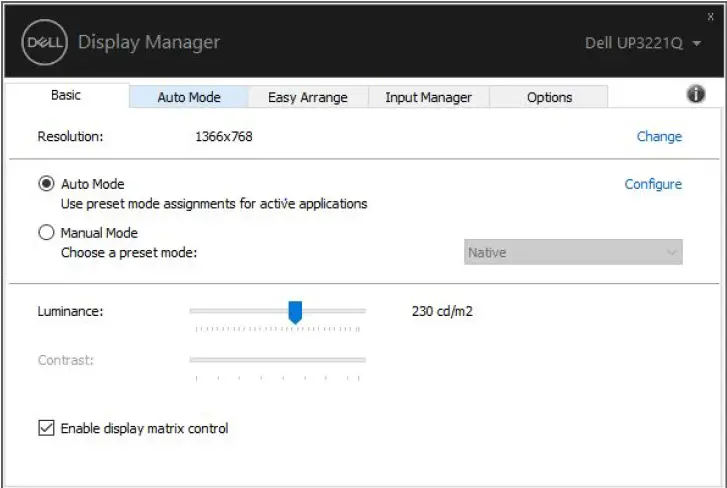Click 'Use preset mode assignments for active applications' text
The image size is (727, 488).
point(214,203)
